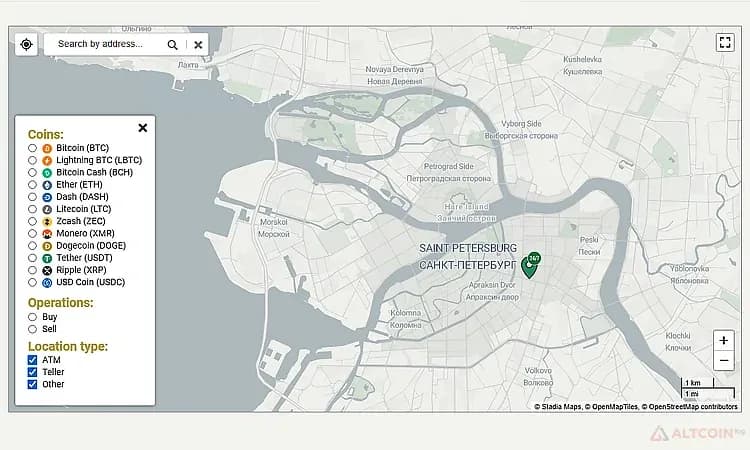Zoom in the map with plus
Screen dimensions: 750x450
724,340
